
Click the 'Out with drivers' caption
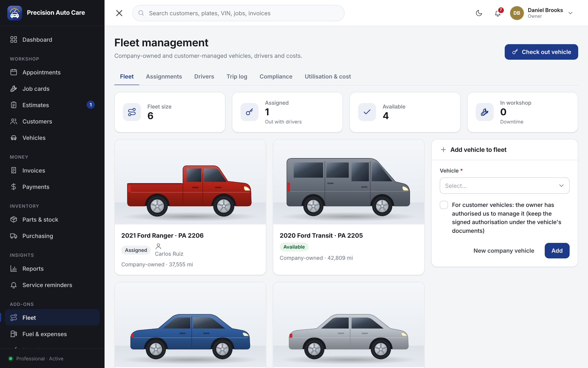click(283, 122)
